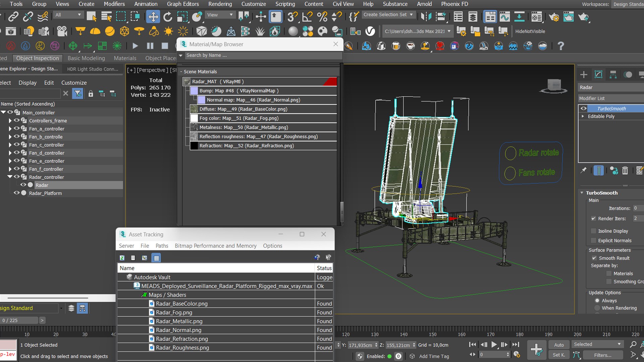Open the Rendering menu

pos(220,4)
